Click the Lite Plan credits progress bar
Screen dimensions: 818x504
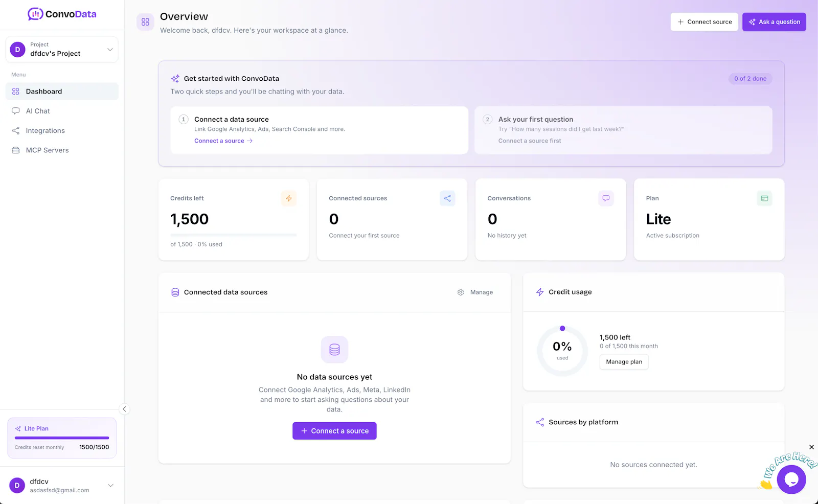62,438
